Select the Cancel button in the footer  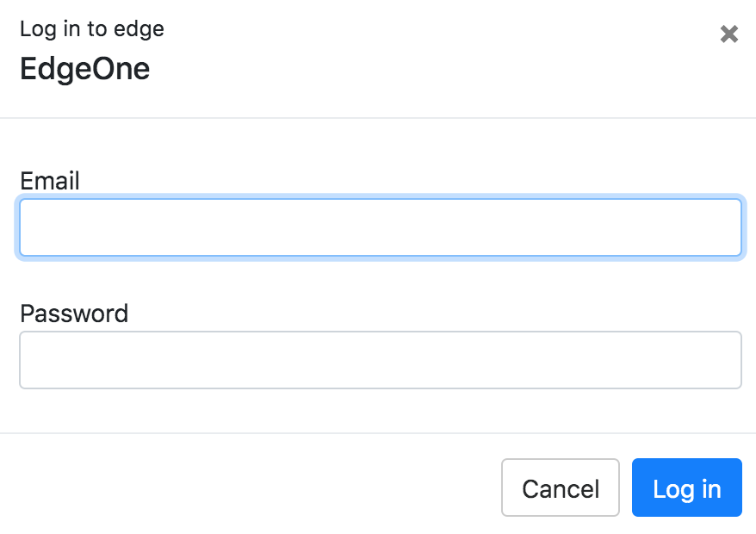[x=560, y=487]
